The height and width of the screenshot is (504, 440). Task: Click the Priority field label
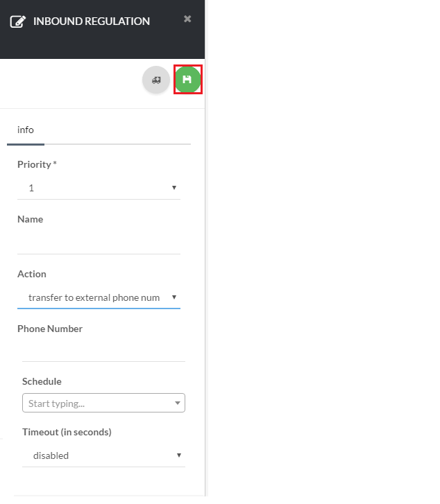(x=35, y=164)
